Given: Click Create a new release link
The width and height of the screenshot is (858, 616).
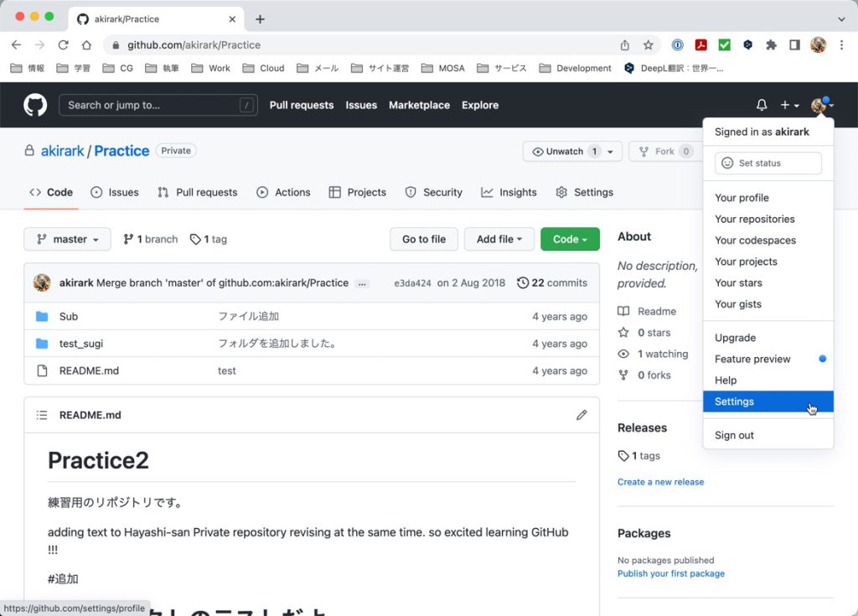Looking at the screenshot, I should point(660,482).
